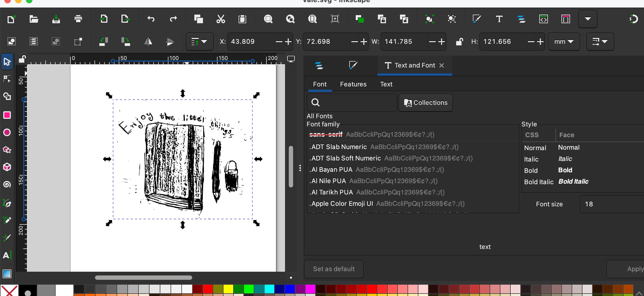The image size is (644, 296).
Task: Select the Rectangle tool
Action: pyautogui.click(x=7, y=115)
